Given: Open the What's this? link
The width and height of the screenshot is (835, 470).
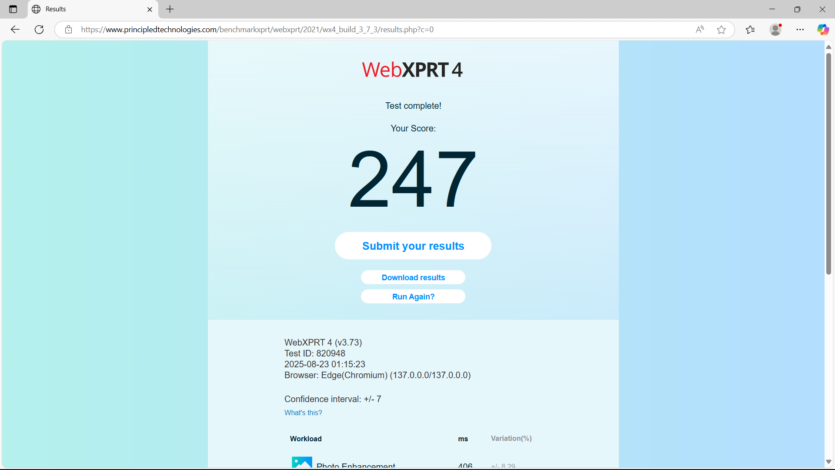Looking at the screenshot, I should pyautogui.click(x=303, y=413).
